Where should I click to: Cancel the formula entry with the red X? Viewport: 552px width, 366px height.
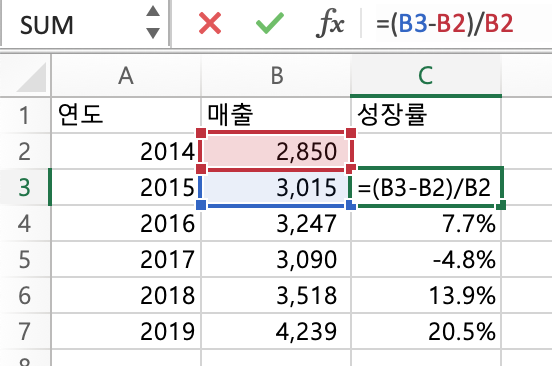tap(210, 23)
